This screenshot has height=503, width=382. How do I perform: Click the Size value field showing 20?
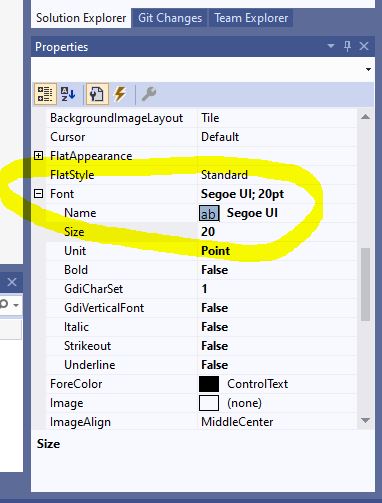(x=278, y=232)
